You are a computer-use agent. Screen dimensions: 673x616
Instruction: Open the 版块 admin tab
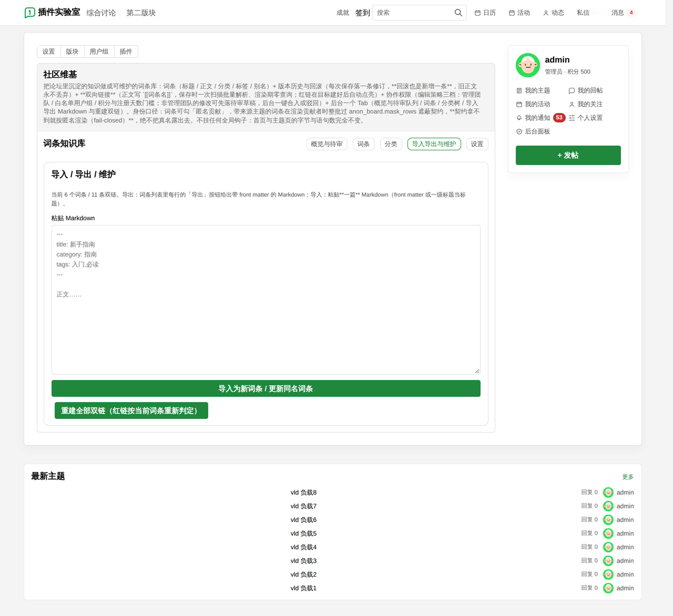click(72, 52)
